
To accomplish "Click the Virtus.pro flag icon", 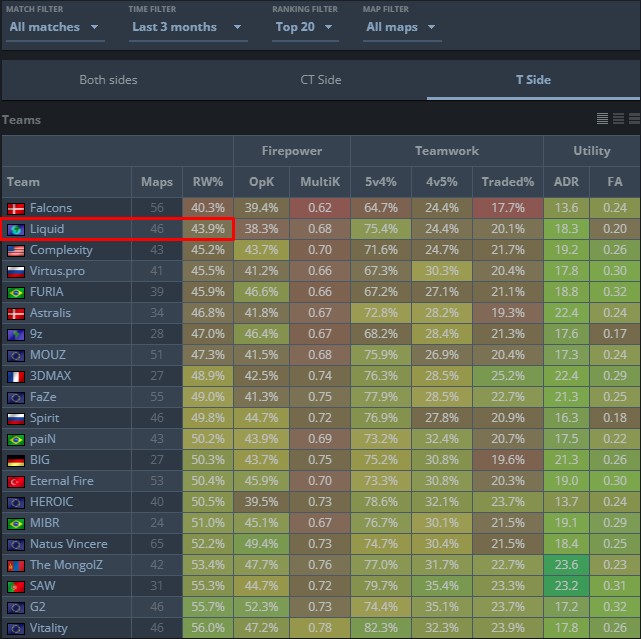I will [16, 271].
